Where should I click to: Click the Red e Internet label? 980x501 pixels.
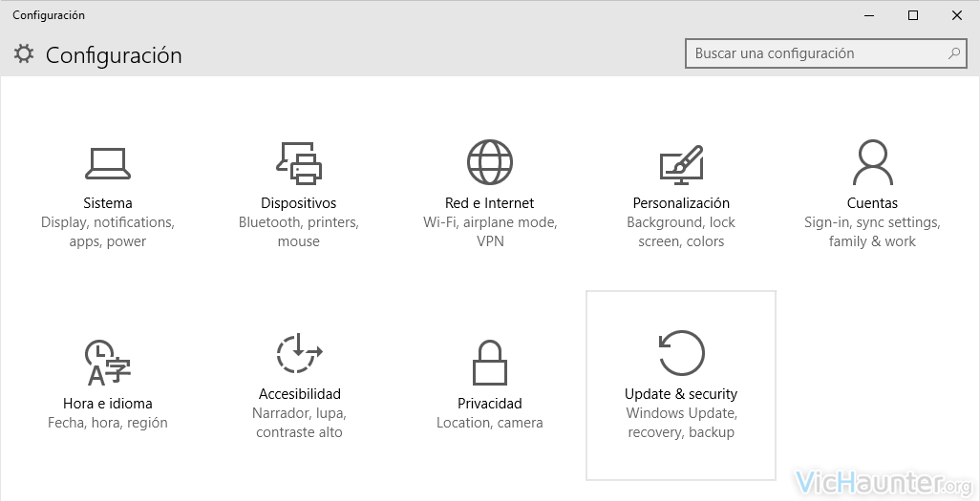click(489, 203)
